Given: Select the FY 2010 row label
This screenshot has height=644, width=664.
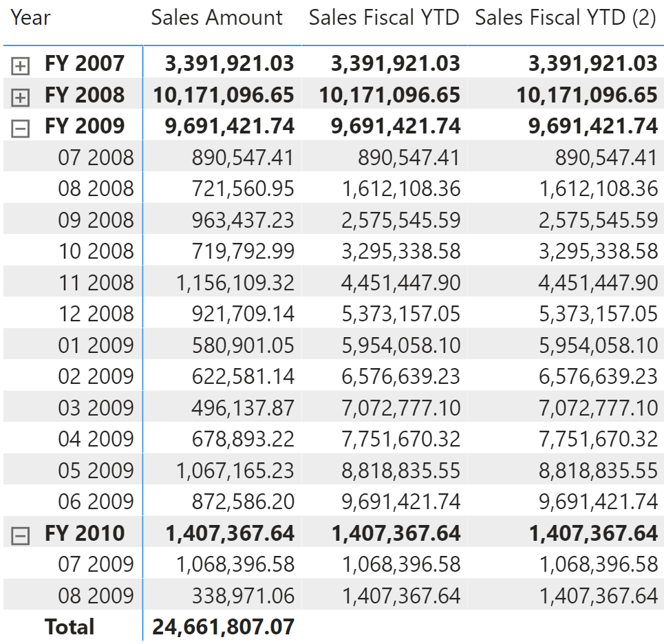Looking at the screenshot, I should click(85, 533).
